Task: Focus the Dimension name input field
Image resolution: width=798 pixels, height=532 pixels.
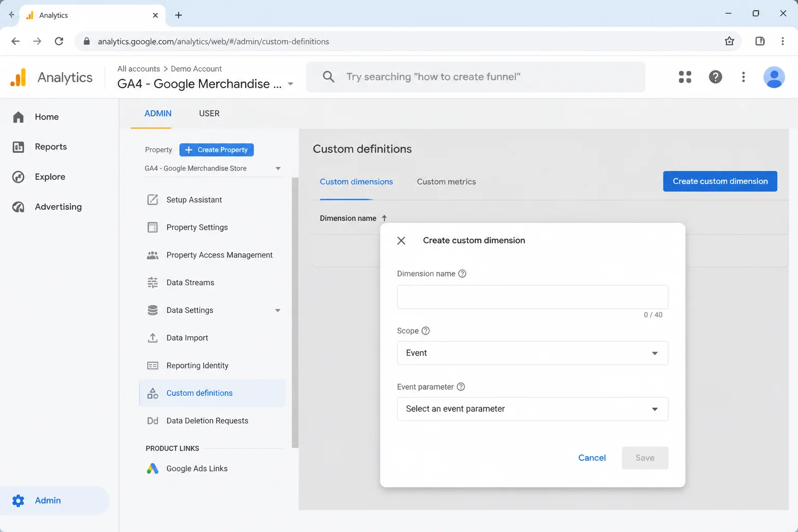Action: (533, 297)
